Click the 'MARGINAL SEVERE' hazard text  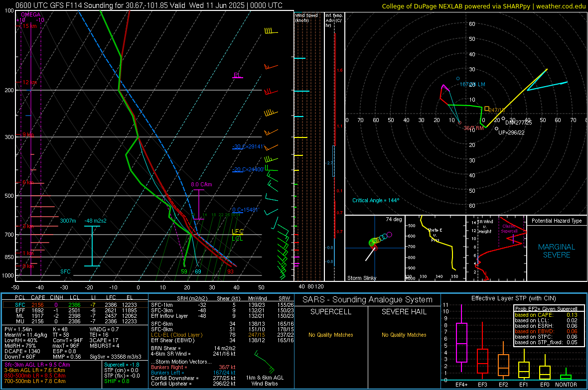pyautogui.click(x=557, y=251)
